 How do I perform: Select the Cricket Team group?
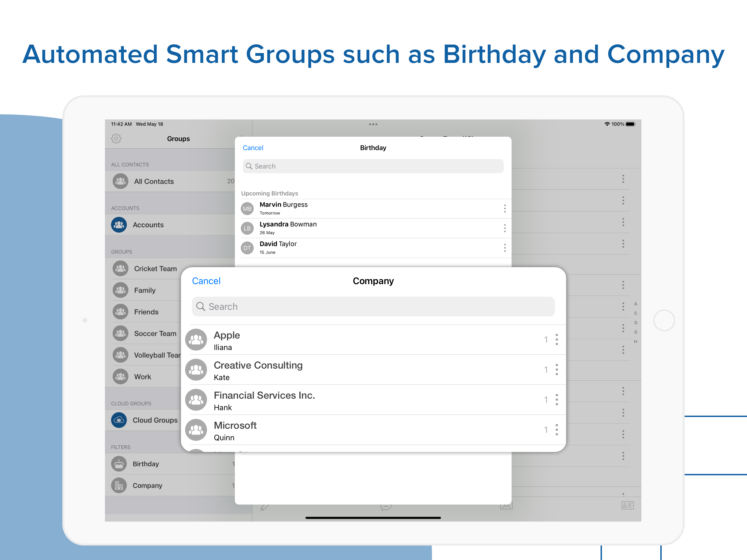155,269
